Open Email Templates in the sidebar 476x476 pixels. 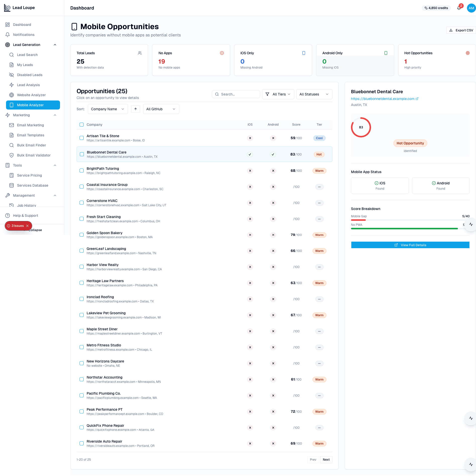tap(33, 135)
